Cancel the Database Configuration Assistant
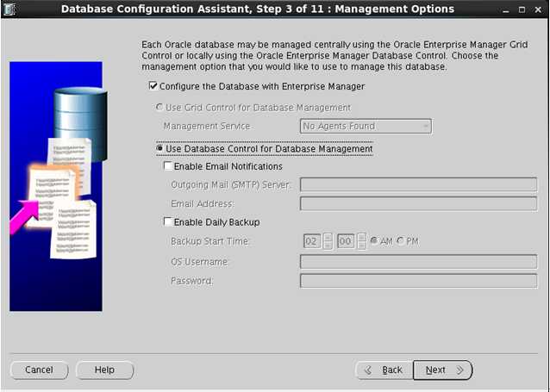The height and width of the screenshot is (392, 550). 39,370
